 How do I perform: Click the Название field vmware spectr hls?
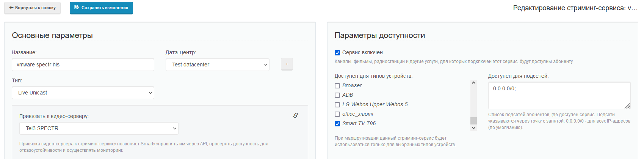(83, 65)
